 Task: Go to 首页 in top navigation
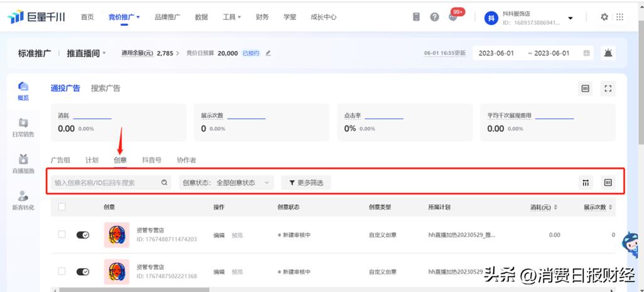[x=87, y=17]
